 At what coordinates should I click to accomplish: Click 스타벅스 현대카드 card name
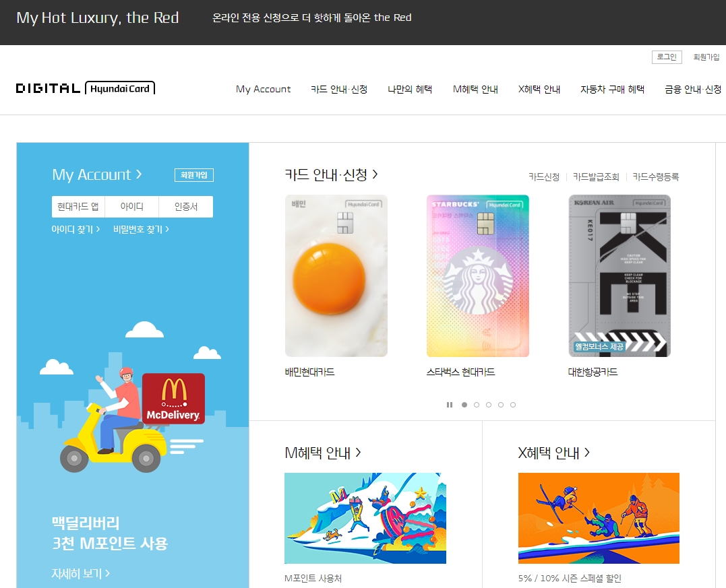460,372
